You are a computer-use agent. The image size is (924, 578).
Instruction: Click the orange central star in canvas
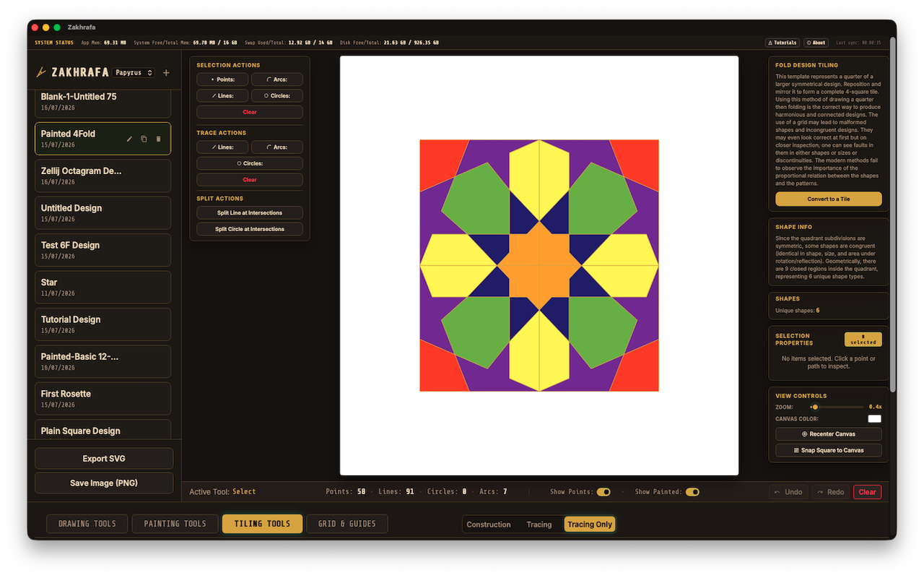[x=539, y=266]
